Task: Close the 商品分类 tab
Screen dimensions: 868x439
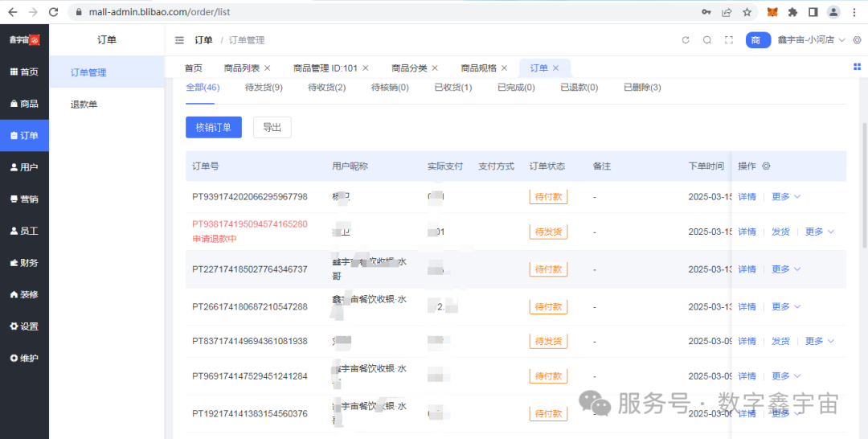Action: pyautogui.click(x=435, y=68)
